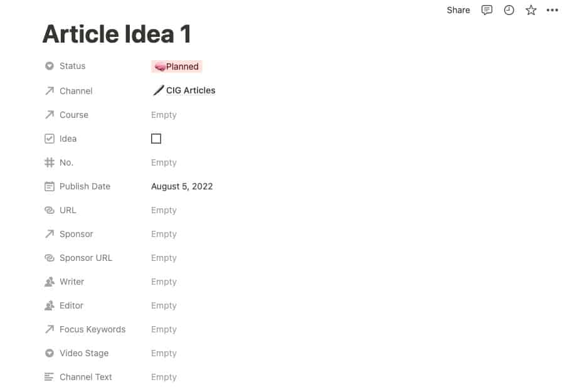View page history via clock icon
The height and width of the screenshot is (392, 563).
tap(508, 9)
